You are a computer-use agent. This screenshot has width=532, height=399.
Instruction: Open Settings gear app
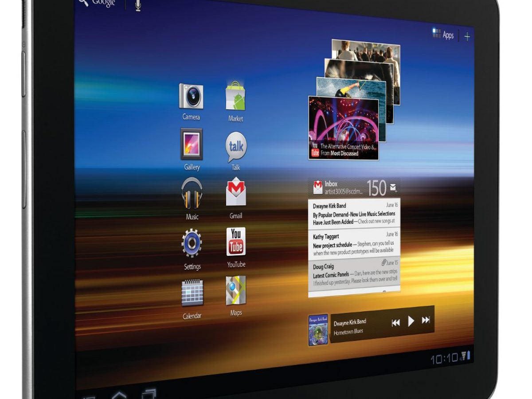click(192, 243)
